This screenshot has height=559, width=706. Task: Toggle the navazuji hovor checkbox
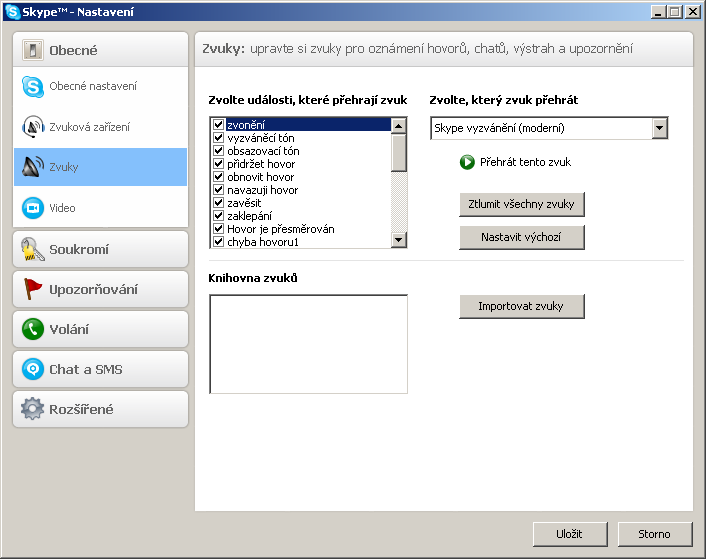(218, 189)
